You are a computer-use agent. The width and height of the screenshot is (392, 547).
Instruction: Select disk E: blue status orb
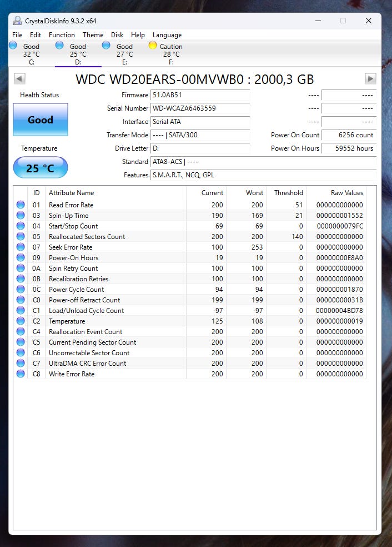click(x=106, y=46)
